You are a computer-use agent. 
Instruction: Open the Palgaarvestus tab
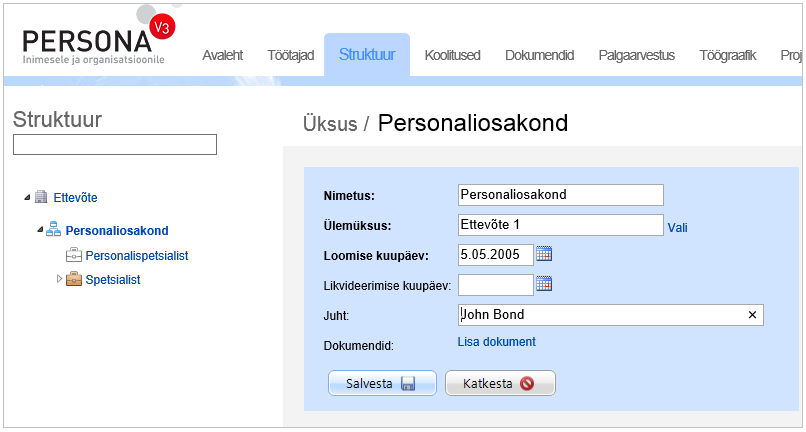pyautogui.click(x=636, y=55)
